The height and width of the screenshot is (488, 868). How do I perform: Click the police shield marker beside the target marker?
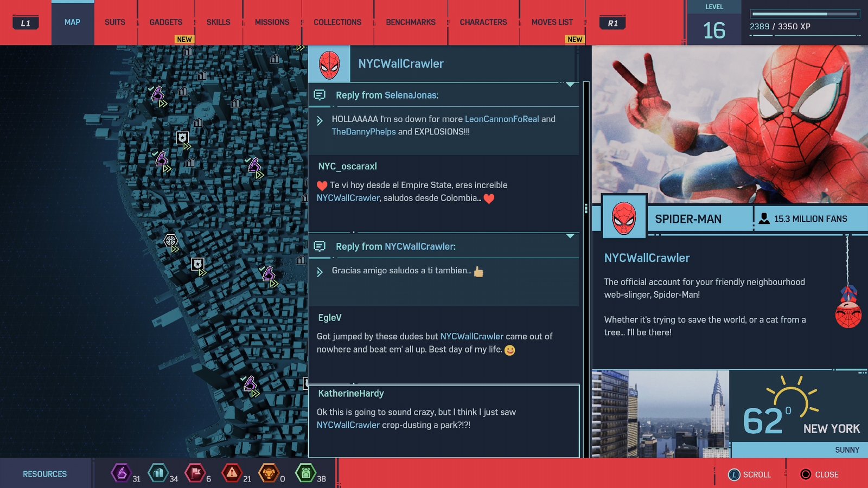(198, 265)
